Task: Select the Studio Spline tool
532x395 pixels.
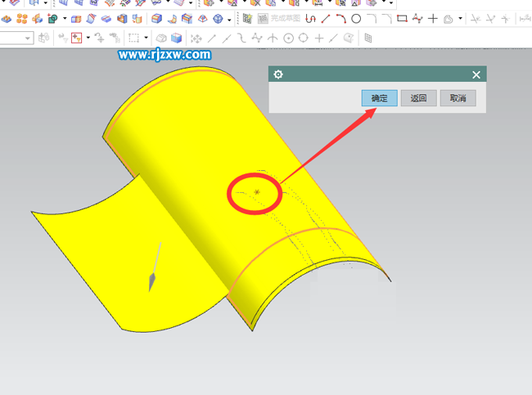Action: point(417,18)
